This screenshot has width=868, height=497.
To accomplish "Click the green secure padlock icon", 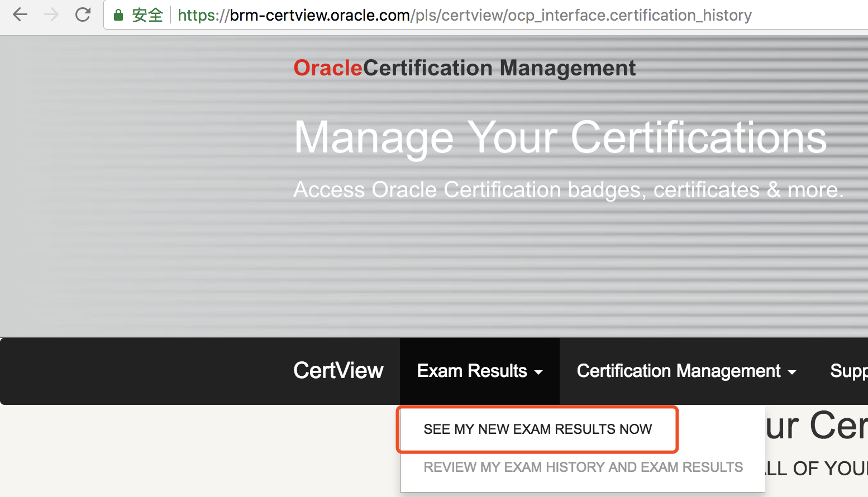I will coord(118,15).
